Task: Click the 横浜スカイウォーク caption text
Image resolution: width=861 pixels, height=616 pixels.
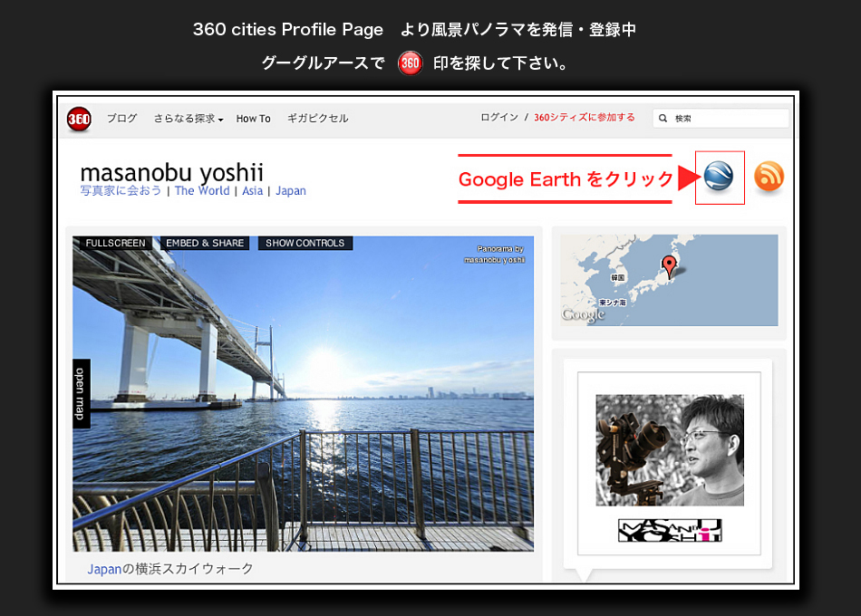Action: click(x=194, y=568)
